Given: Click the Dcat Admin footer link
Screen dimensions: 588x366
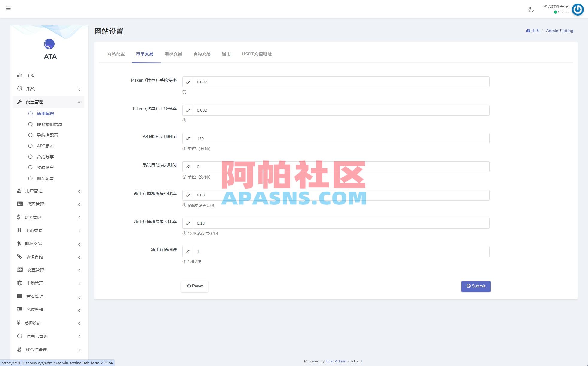Looking at the screenshot, I should coord(336,361).
